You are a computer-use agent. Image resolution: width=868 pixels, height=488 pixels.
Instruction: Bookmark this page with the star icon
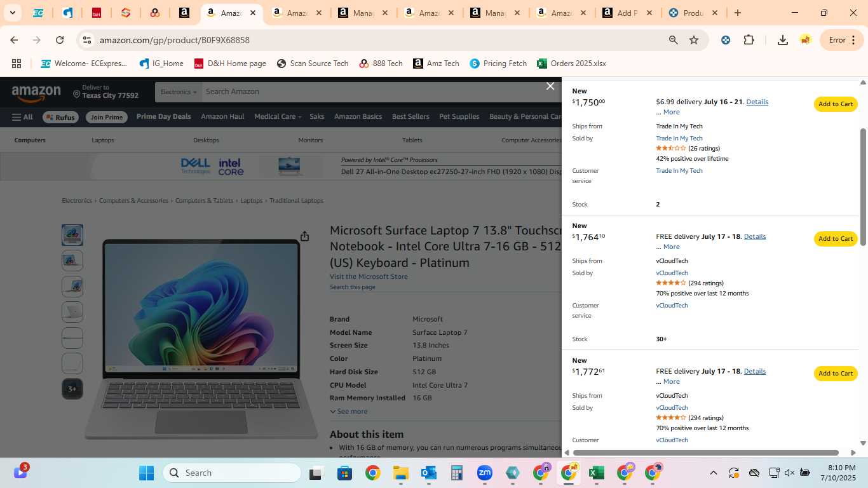click(x=694, y=40)
